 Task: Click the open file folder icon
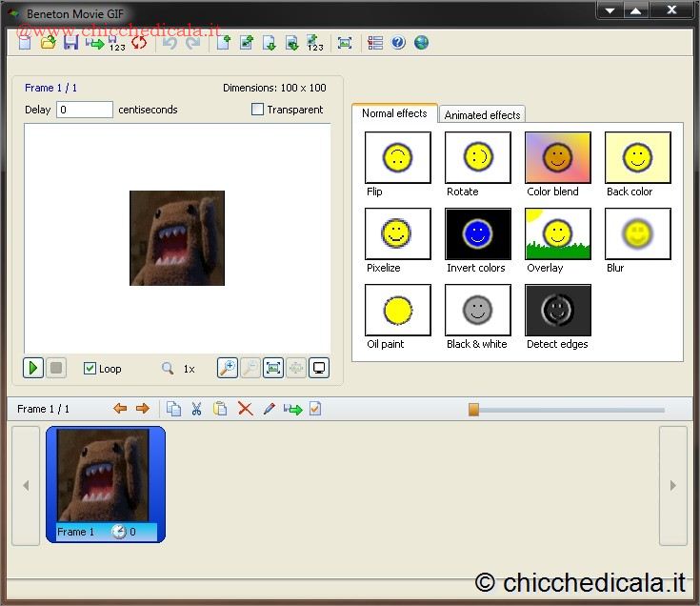pyautogui.click(x=48, y=43)
